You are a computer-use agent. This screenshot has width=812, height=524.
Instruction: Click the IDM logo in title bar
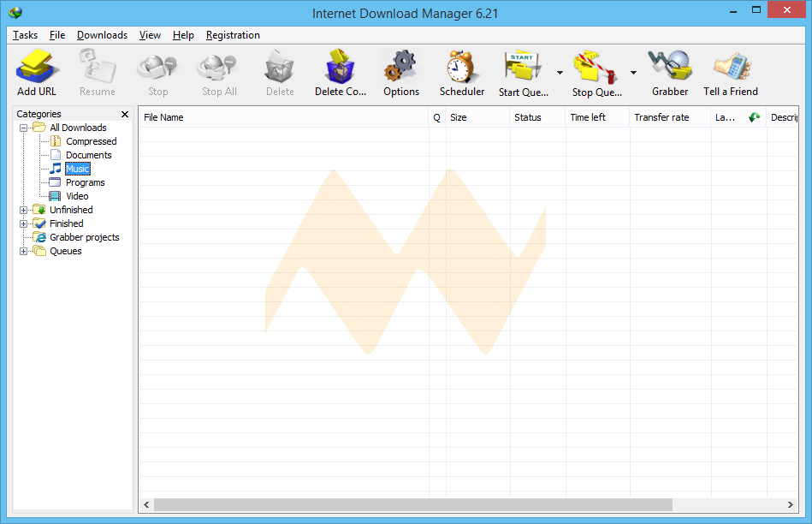[15, 13]
